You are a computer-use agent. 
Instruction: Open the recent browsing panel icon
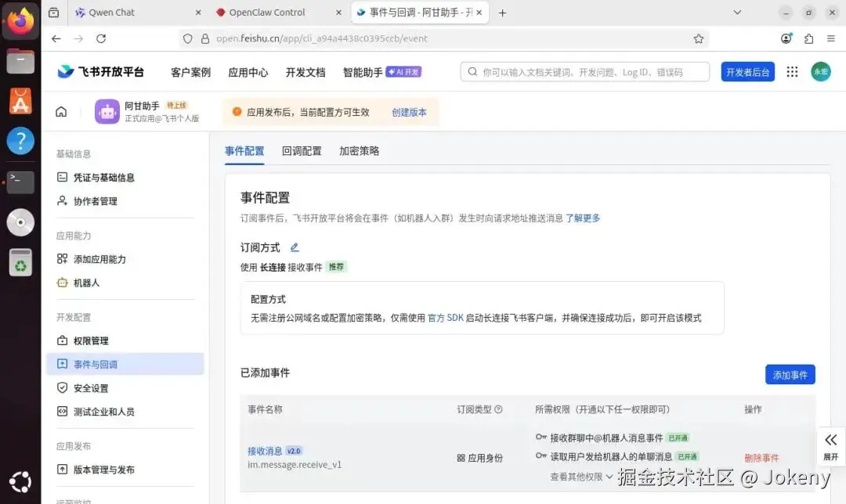point(53,13)
